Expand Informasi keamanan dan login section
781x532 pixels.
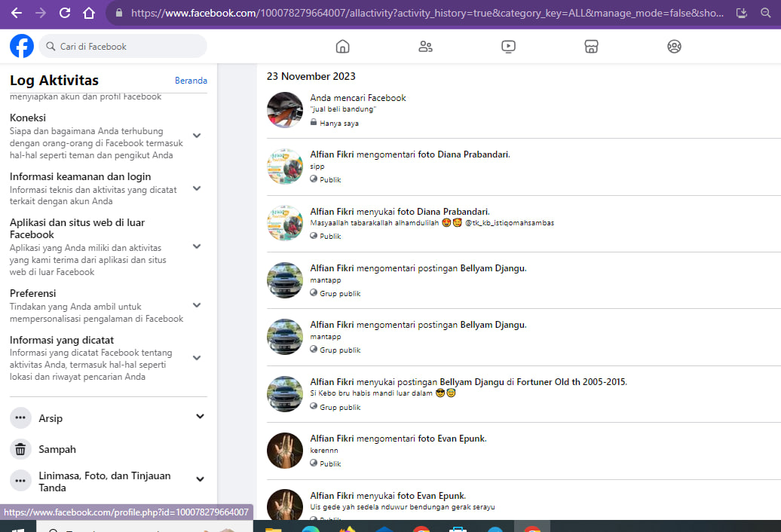pyautogui.click(x=197, y=188)
